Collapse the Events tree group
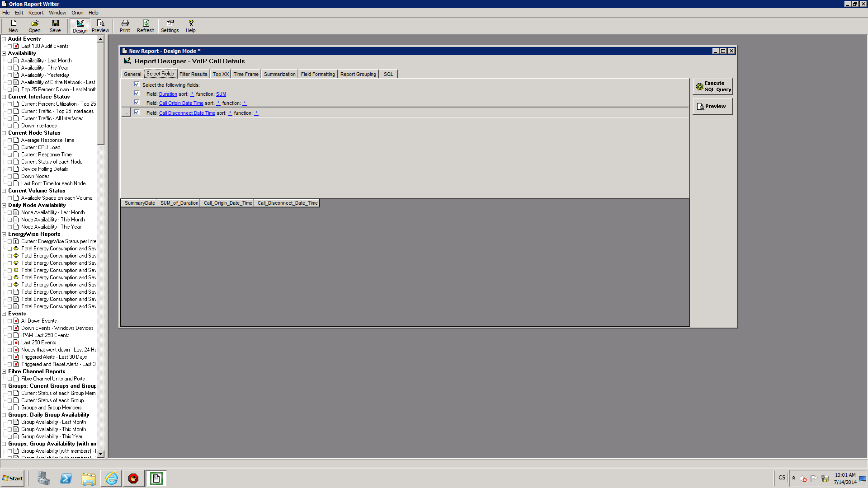This screenshot has width=868, height=488. click(4, 314)
